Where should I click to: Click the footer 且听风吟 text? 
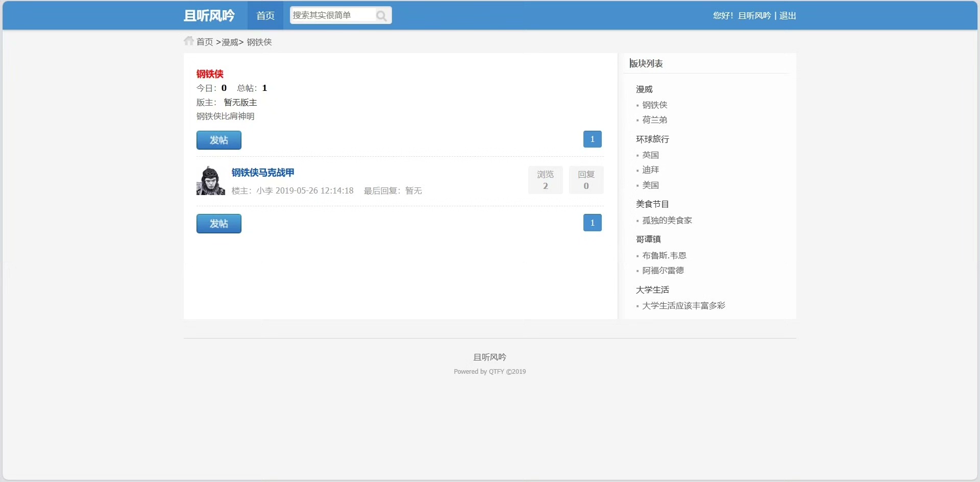pyautogui.click(x=490, y=357)
